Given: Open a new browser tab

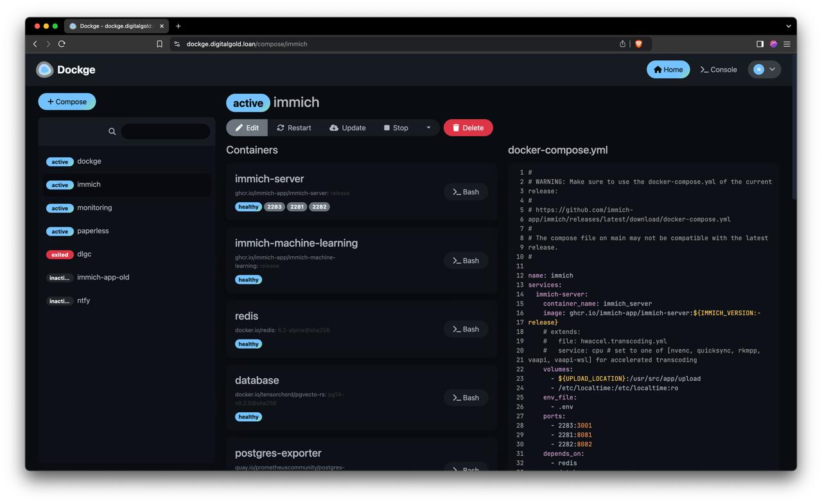Looking at the screenshot, I should [179, 26].
